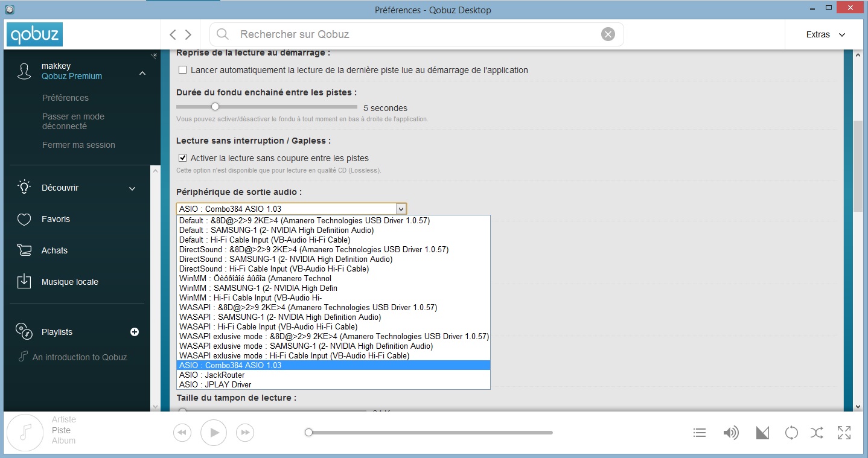
Task: Choose Fermer ma session
Action: 78,145
